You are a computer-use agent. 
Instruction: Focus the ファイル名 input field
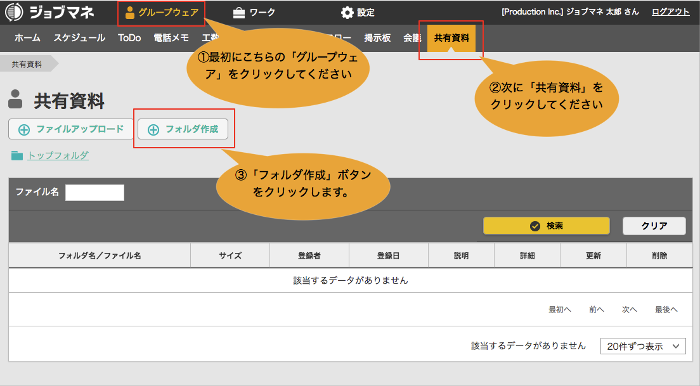[95, 192]
